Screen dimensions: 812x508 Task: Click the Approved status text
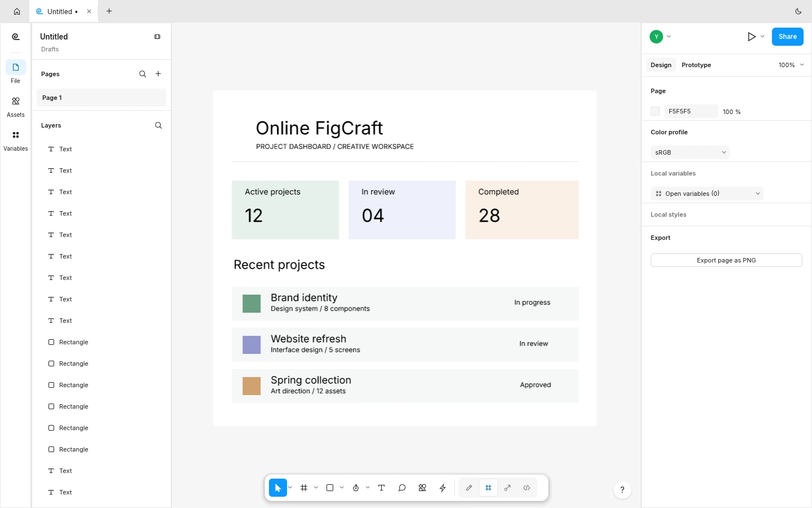[x=536, y=385]
